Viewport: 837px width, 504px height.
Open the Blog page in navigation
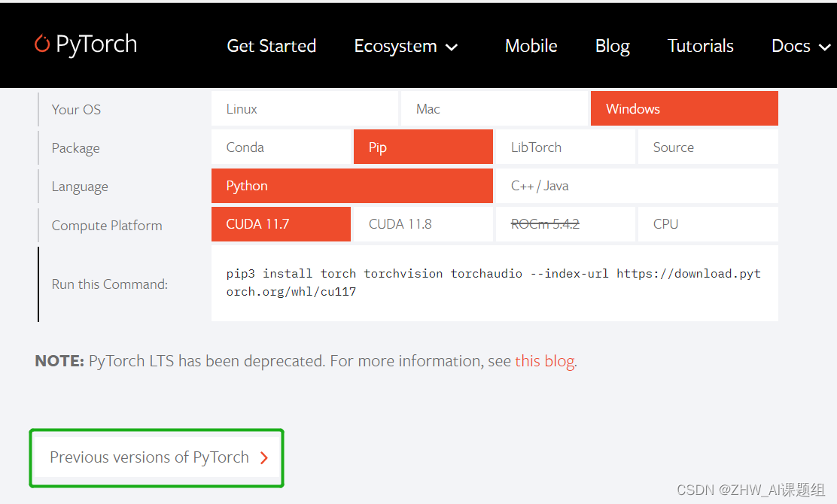pyautogui.click(x=612, y=47)
